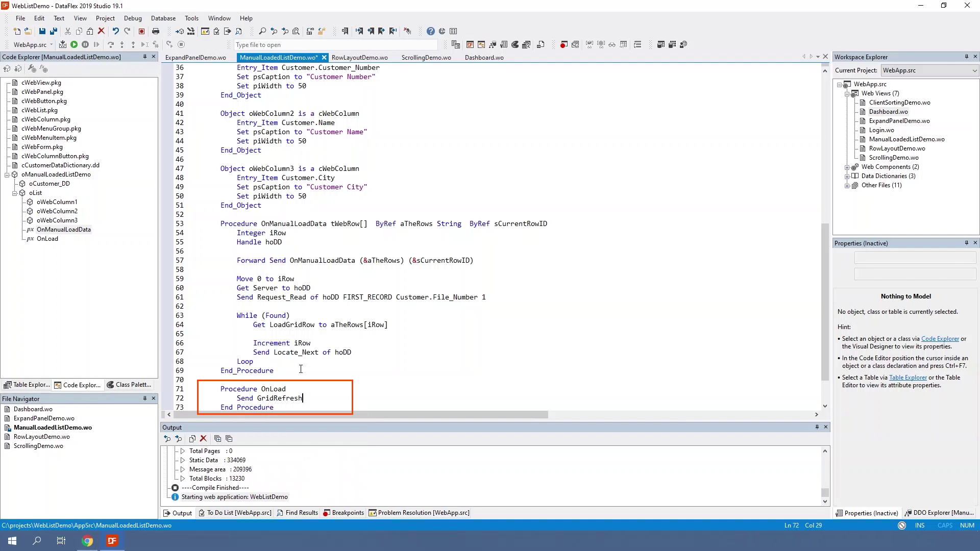Click the Code Explorer hint link
The image size is (980, 551).
(940, 339)
